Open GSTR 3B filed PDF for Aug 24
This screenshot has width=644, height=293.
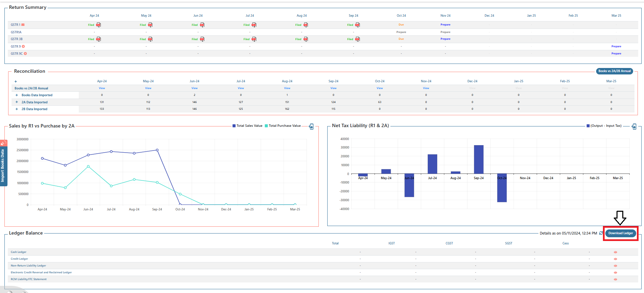click(x=306, y=39)
